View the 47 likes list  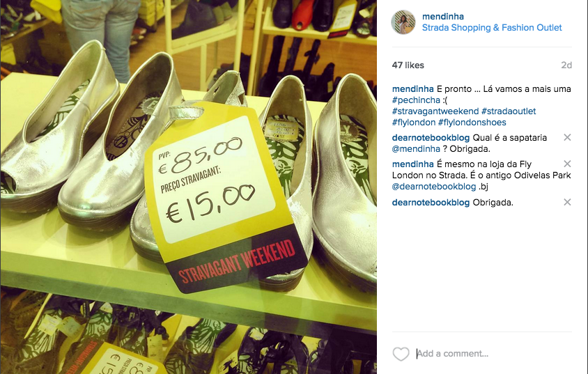click(x=408, y=65)
